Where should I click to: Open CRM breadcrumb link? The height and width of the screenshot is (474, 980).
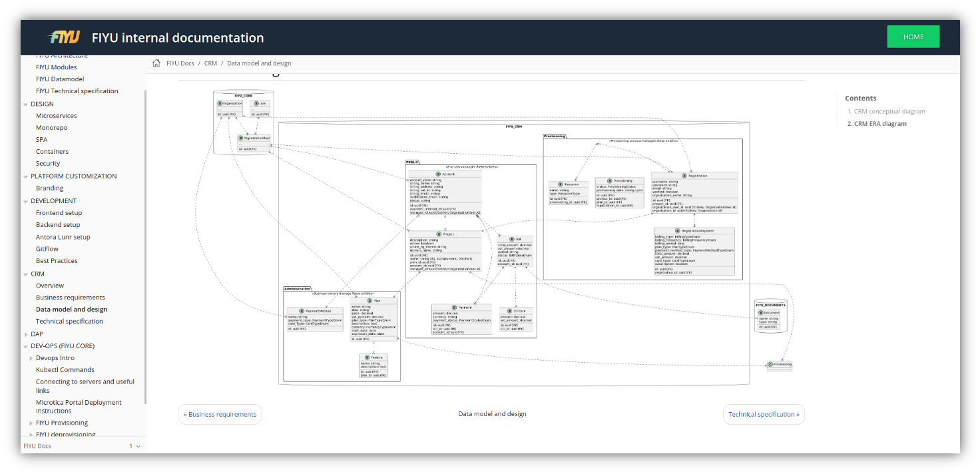coord(210,63)
